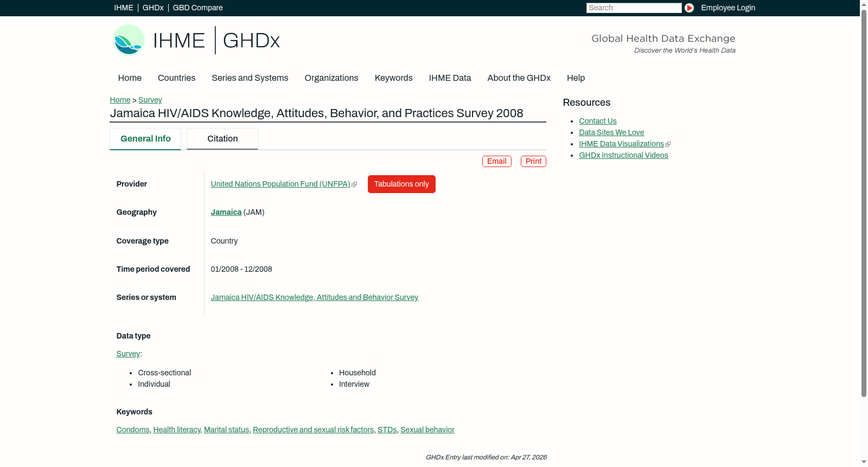
Task: Open Employee Login
Action: click(x=728, y=8)
